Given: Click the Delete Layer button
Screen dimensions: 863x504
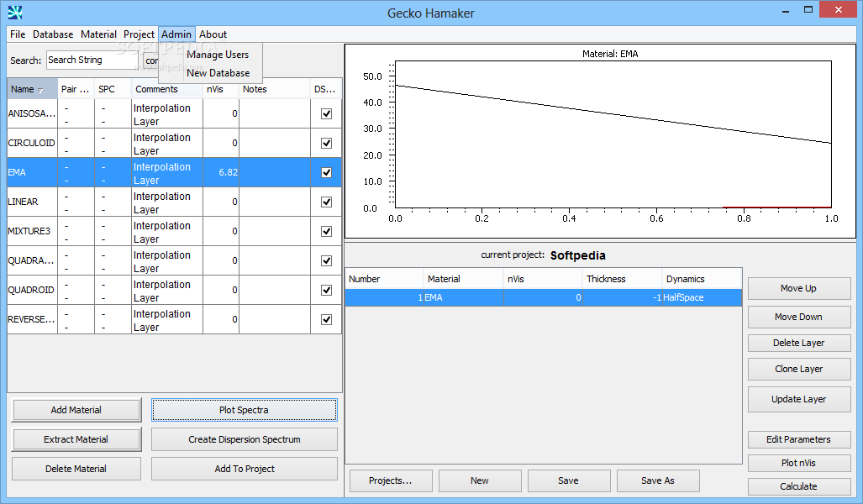Looking at the screenshot, I should [798, 343].
